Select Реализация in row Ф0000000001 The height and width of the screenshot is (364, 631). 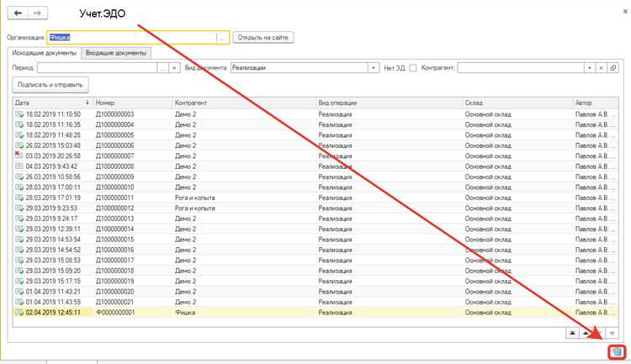pos(335,313)
